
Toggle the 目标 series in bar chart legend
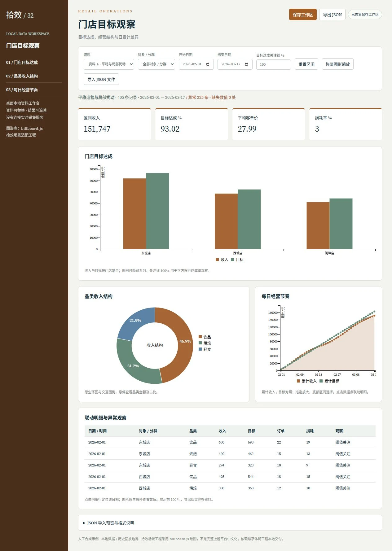click(237, 260)
